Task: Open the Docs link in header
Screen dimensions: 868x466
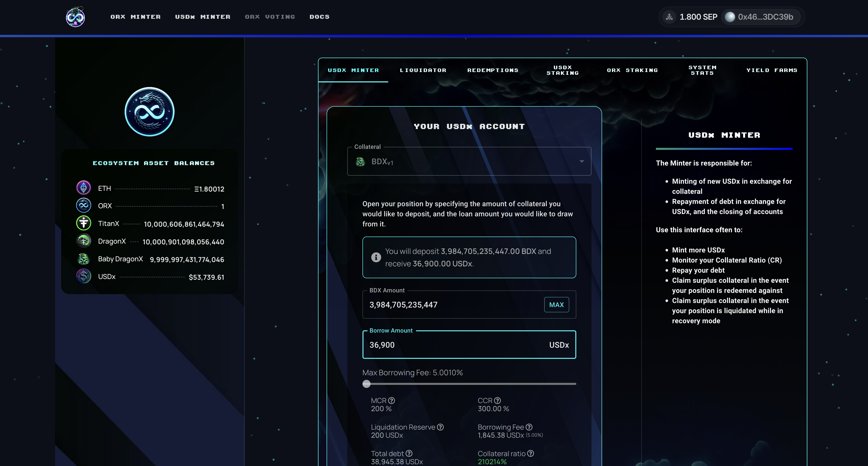Action: pos(319,17)
